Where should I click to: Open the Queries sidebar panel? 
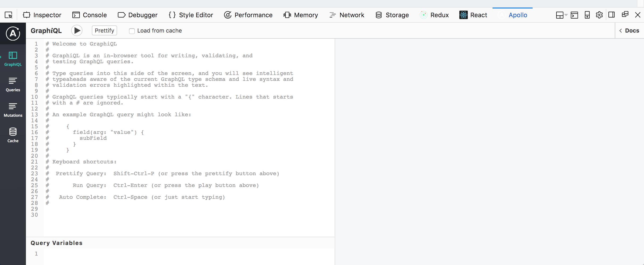(13, 85)
